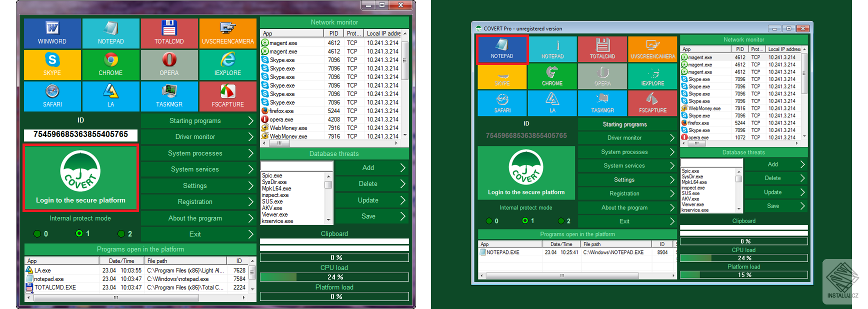Image resolution: width=868 pixels, height=309 pixels.
Task: Click threats list scrollbar down arrow, left window
Action: click(x=328, y=220)
